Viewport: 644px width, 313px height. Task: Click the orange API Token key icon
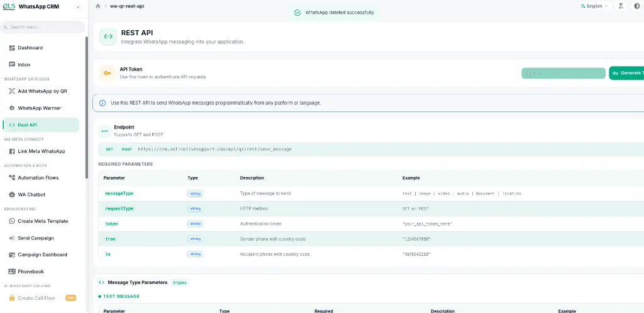coord(108,73)
